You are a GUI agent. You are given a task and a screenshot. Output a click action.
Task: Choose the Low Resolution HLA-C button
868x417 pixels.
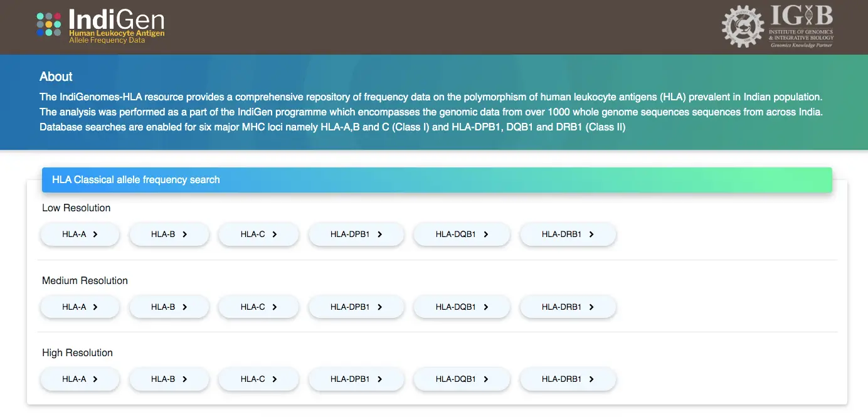tap(258, 235)
